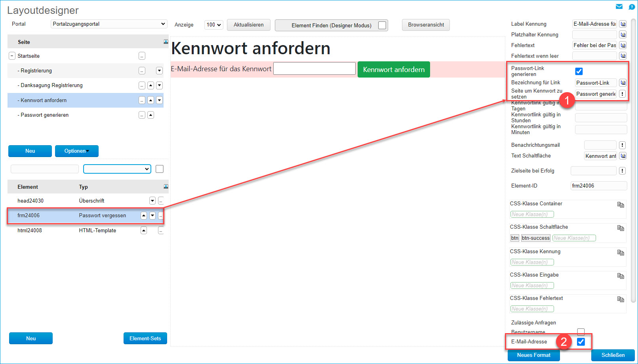Open Element-Sets
Screen dimensions: 638x364
coord(145,338)
